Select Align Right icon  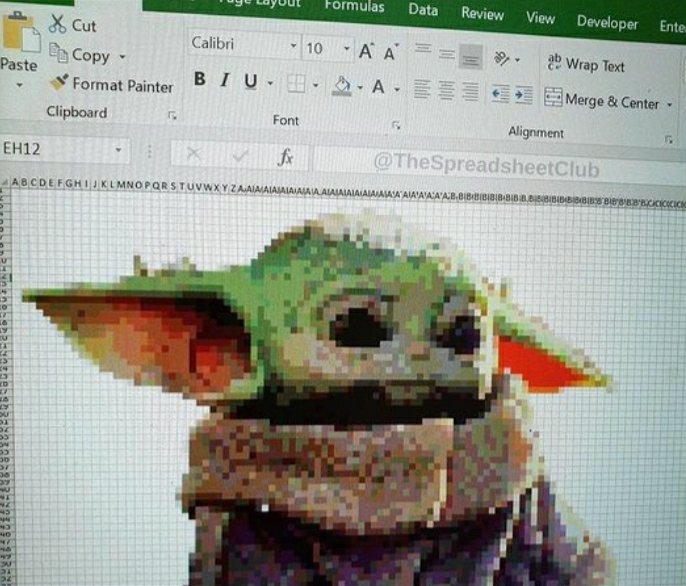[470, 91]
